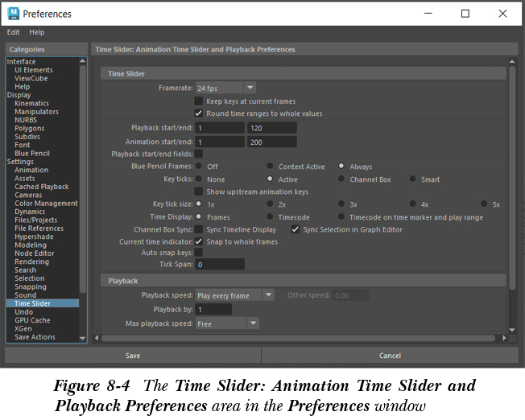
Task: Open the Cached Playback category
Action: pyautogui.click(x=41, y=187)
